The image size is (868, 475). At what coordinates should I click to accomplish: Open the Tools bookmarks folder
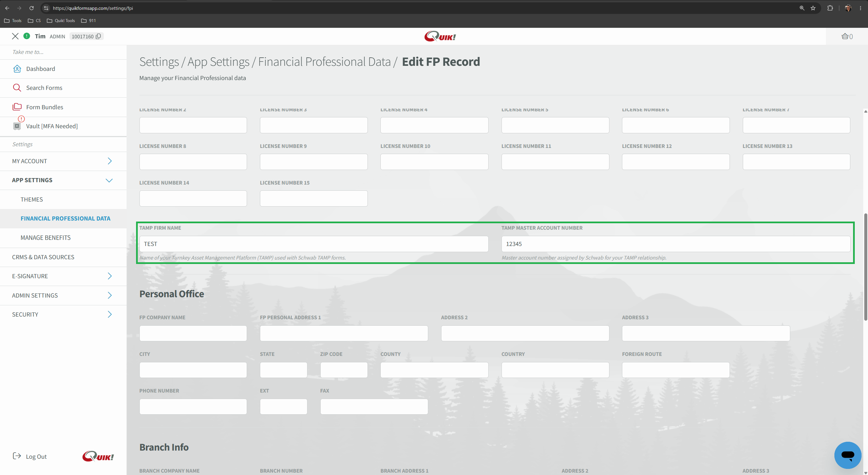[13, 21]
